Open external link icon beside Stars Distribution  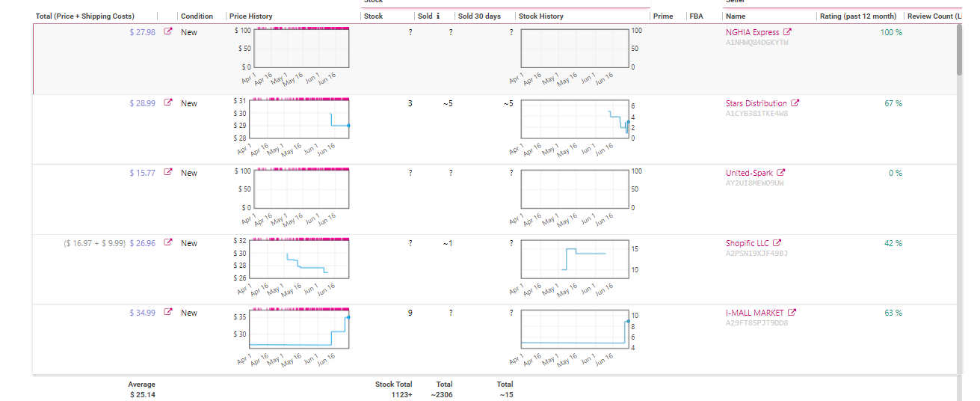coord(795,103)
